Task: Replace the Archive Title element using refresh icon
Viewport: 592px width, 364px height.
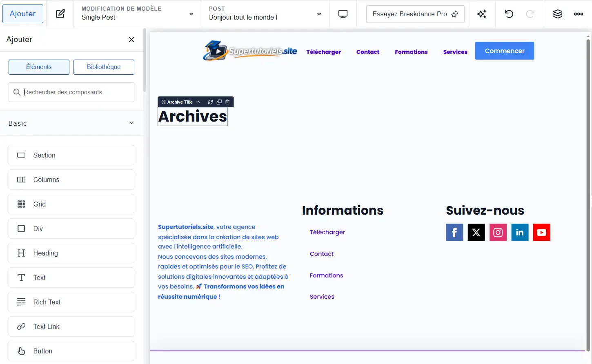Action: 210,102
